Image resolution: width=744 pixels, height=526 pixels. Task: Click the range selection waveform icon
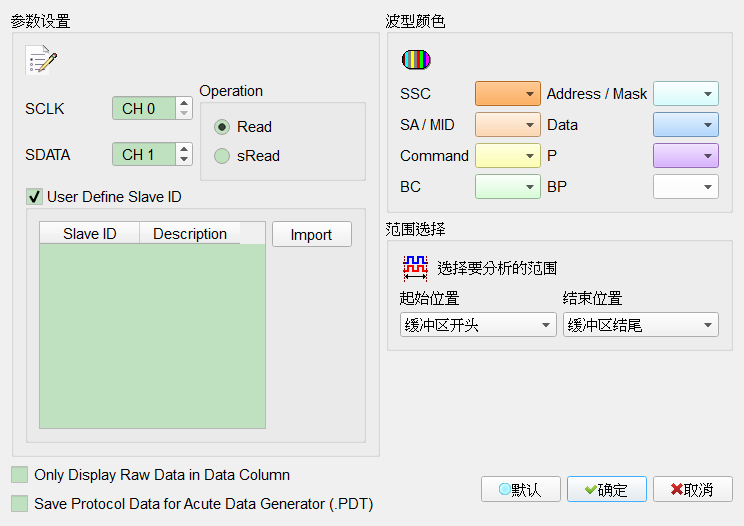(x=415, y=268)
